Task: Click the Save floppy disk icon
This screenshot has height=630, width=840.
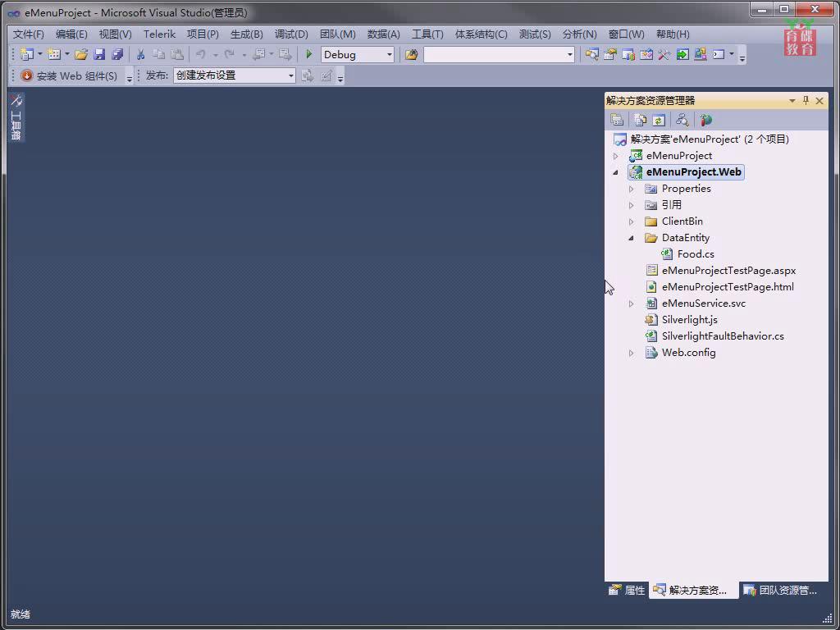Action: [x=99, y=54]
